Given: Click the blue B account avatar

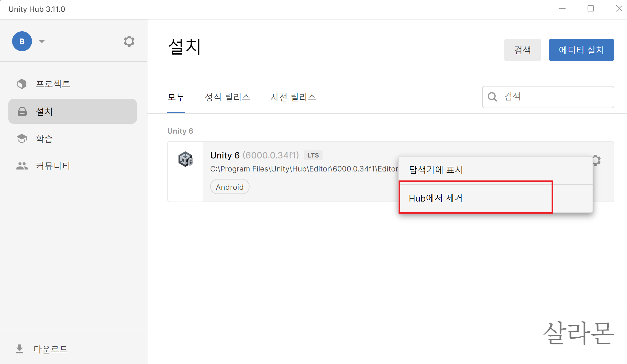Looking at the screenshot, I should point(22,41).
